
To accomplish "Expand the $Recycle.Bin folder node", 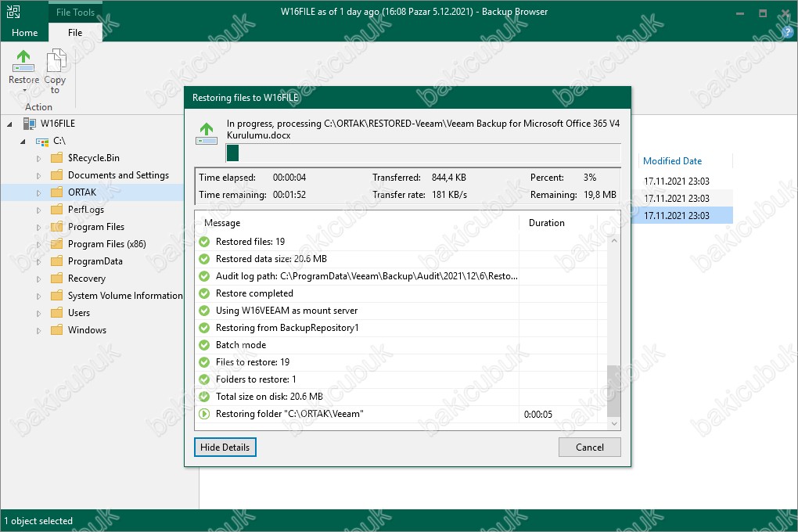I will (x=38, y=158).
